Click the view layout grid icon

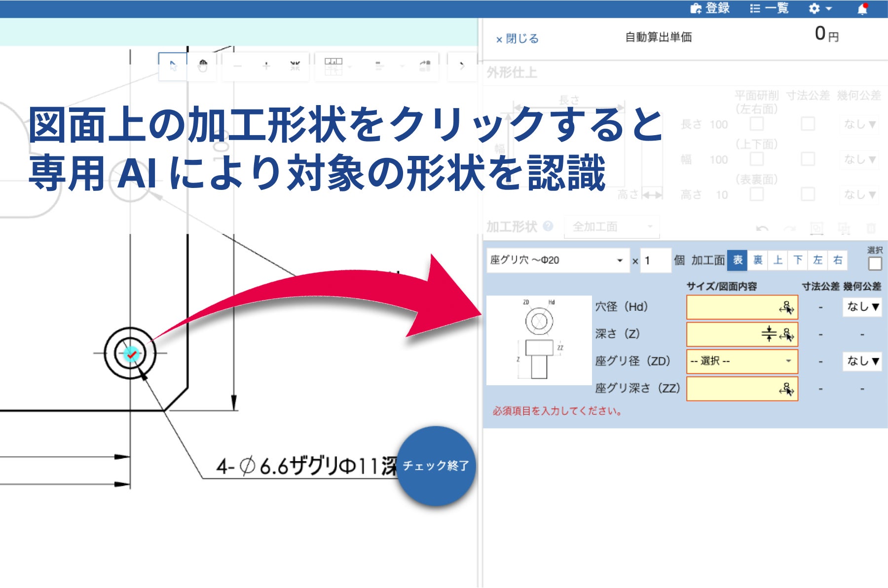click(x=333, y=66)
